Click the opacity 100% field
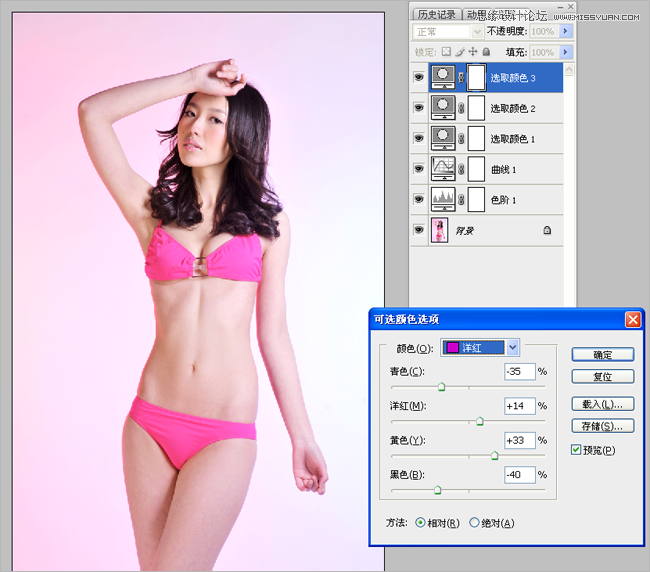This screenshot has height=572, width=650. pos(544,31)
